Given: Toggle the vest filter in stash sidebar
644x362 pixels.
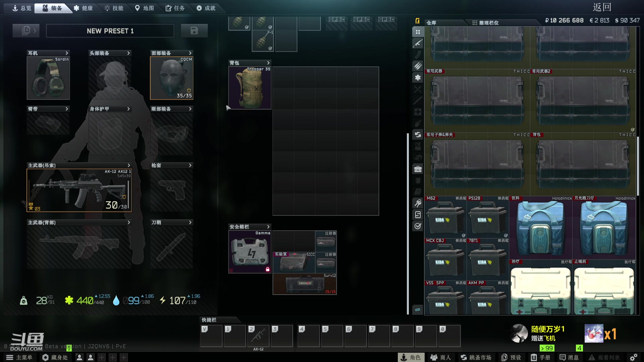Looking at the screenshot, I should [x=418, y=146].
